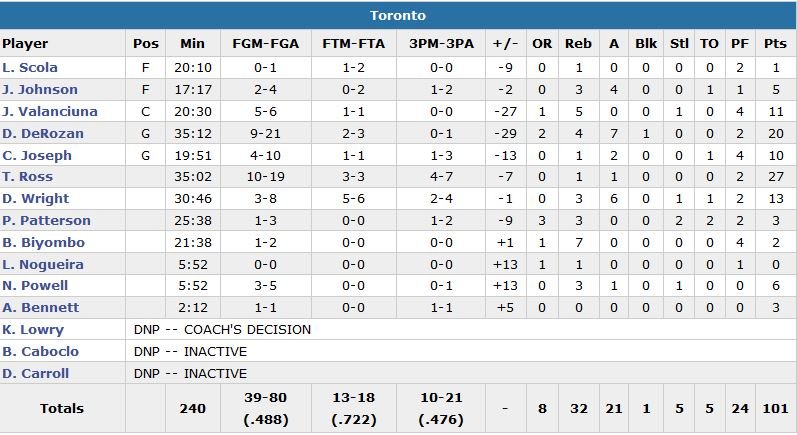Go to D. DeRozan profile link
Viewport: 797px width, 435px height.
pos(43,134)
